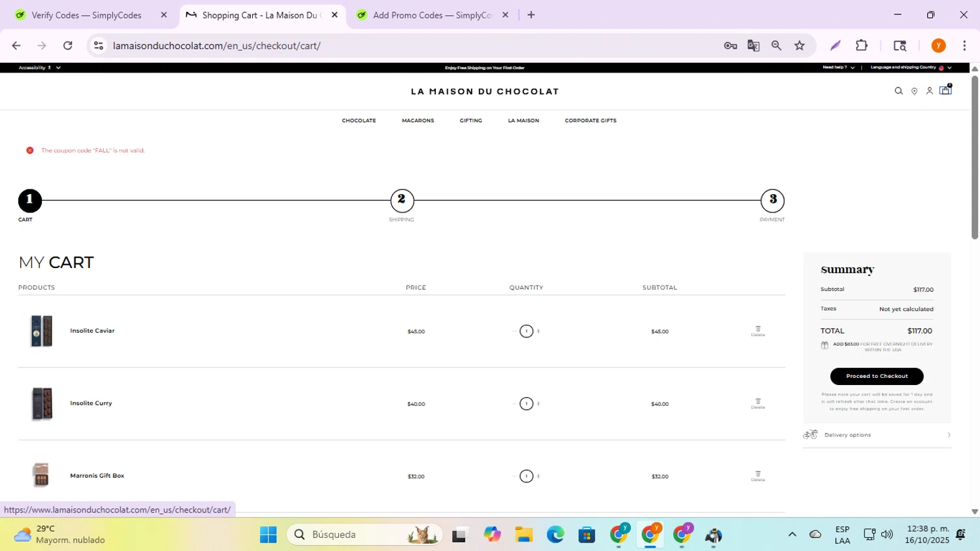Open the LA MAISON menu
Image resolution: width=980 pixels, height=551 pixels.
coord(523,121)
